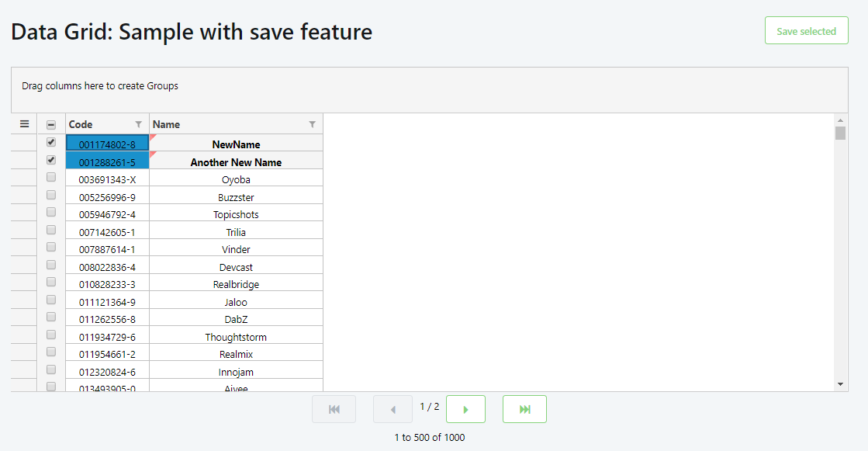The height and width of the screenshot is (451, 868).
Task: Click the edit marker on NewName cell
Action: coord(151,137)
